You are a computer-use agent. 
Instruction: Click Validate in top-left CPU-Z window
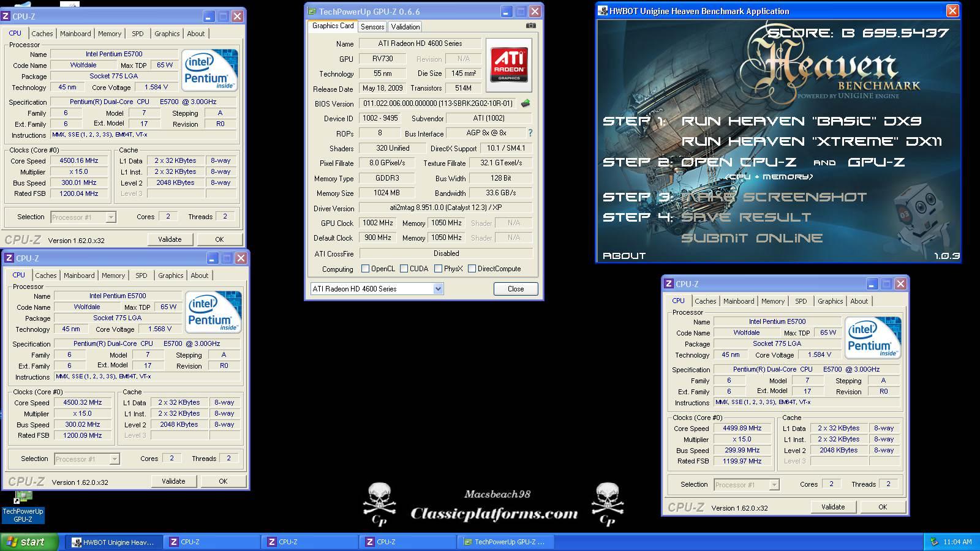(170, 239)
